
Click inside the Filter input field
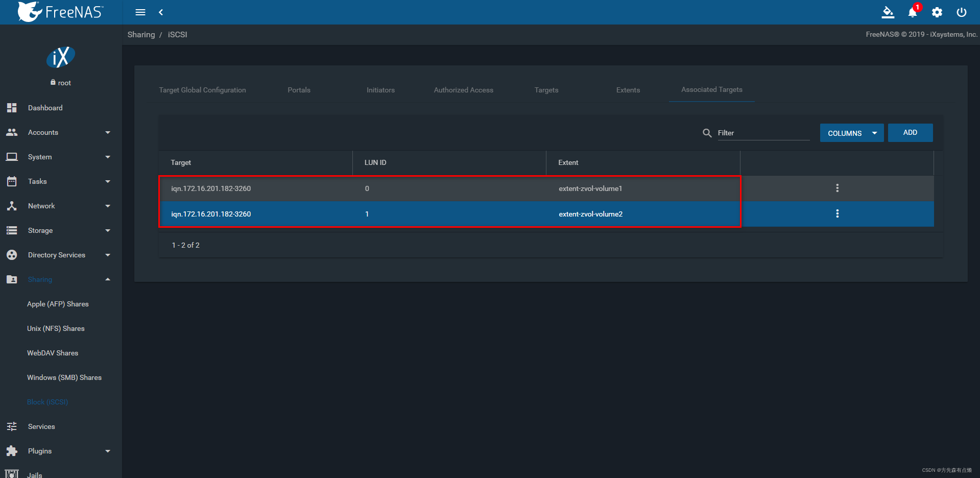click(761, 133)
